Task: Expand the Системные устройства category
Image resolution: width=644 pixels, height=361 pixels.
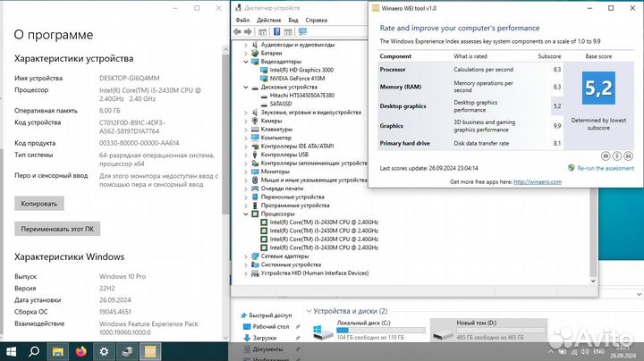Action: click(x=246, y=264)
